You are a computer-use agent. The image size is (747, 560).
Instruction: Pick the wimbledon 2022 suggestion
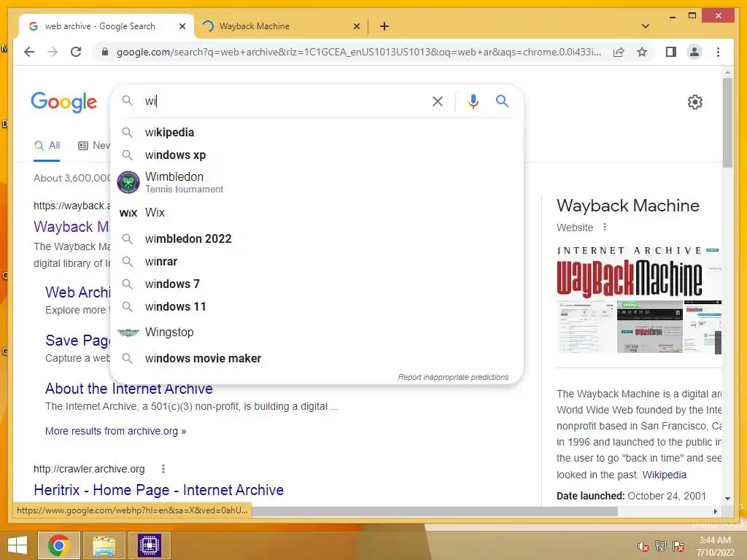click(317, 238)
